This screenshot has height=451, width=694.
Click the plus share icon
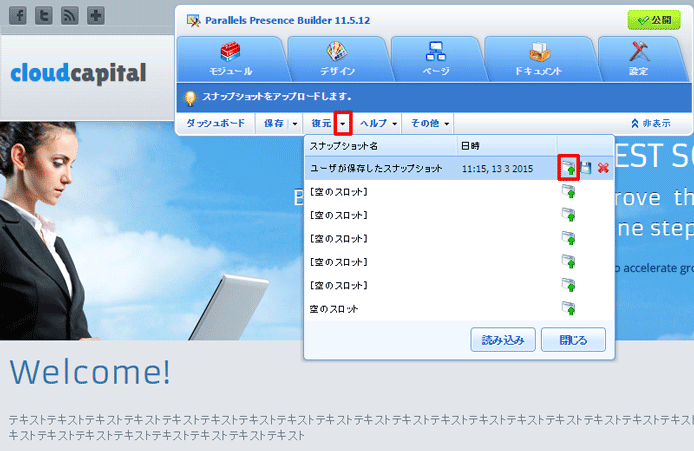pos(96,16)
